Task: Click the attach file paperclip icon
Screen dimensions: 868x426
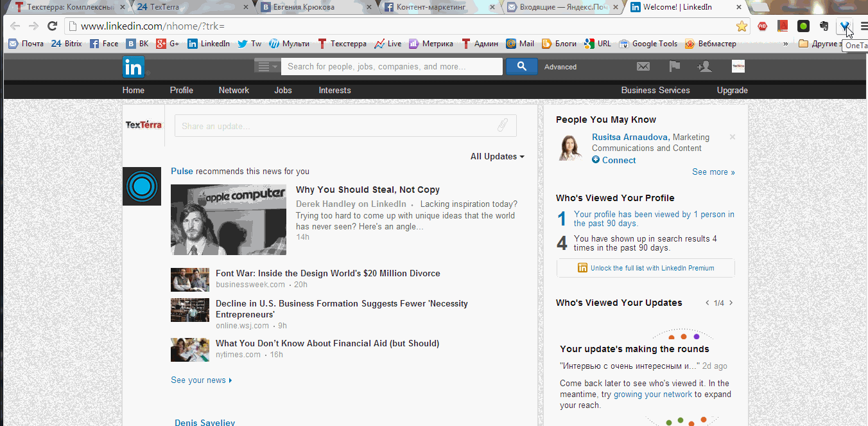Action: tap(503, 125)
